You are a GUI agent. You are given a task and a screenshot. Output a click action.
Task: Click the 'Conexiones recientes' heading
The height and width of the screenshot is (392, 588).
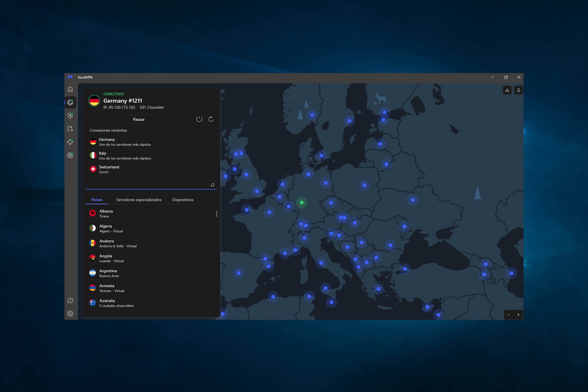pos(108,130)
